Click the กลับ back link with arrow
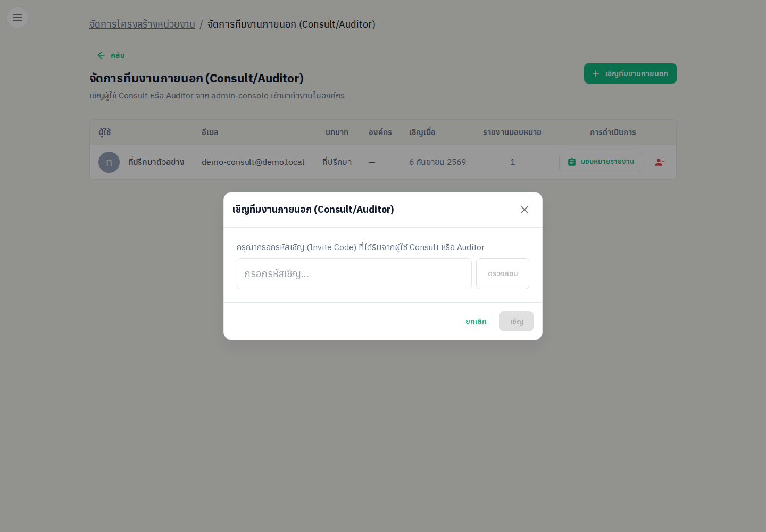766x532 pixels. tap(111, 55)
